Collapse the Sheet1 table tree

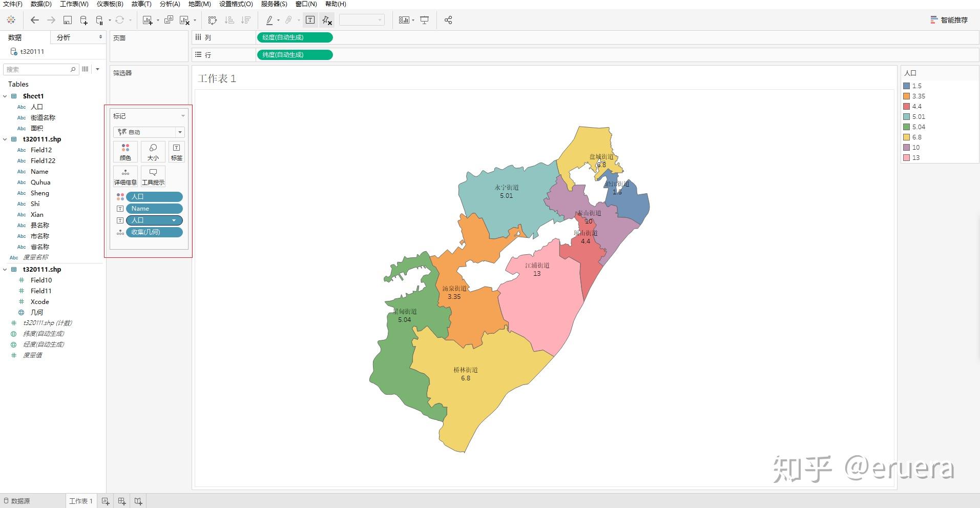click(x=5, y=96)
